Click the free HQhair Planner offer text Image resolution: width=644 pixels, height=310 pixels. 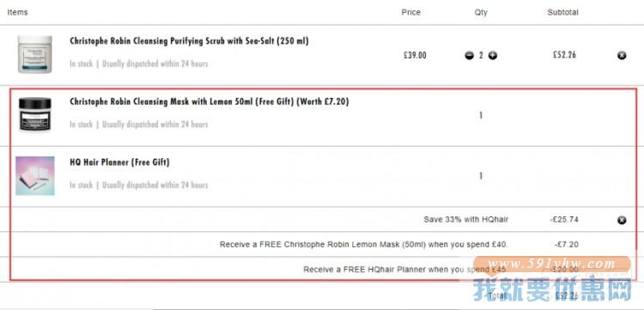pyautogui.click(x=406, y=270)
